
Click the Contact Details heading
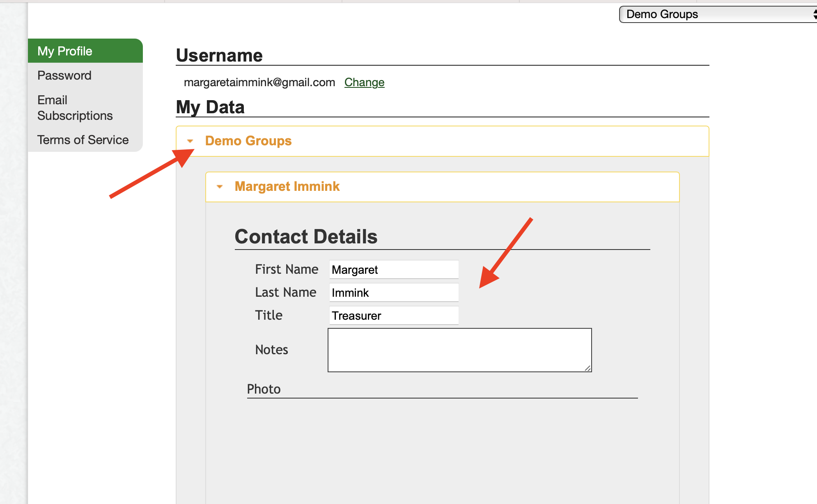click(306, 236)
